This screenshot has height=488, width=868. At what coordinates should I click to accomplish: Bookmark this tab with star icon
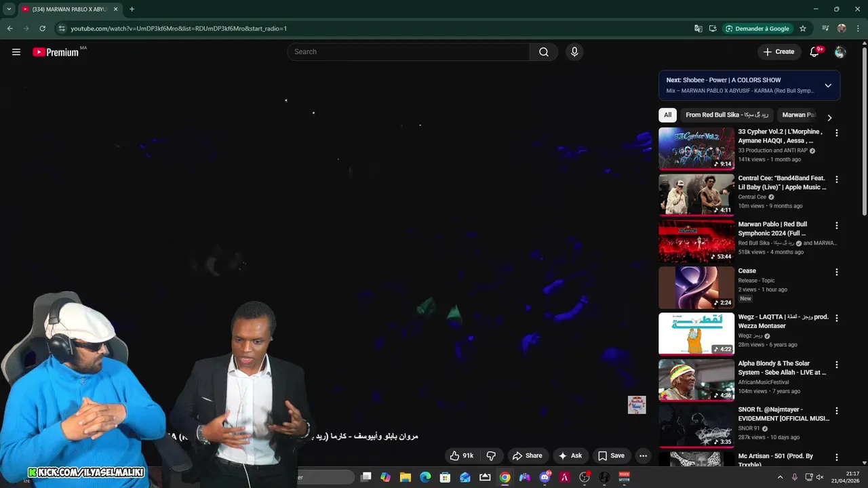[803, 28]
